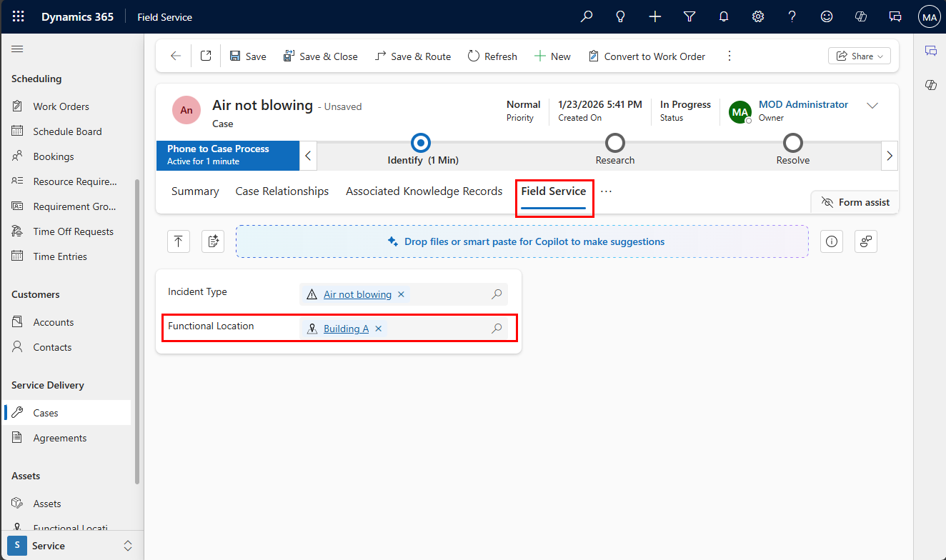
Task: Refresh the case form
Action: [492, 56]
